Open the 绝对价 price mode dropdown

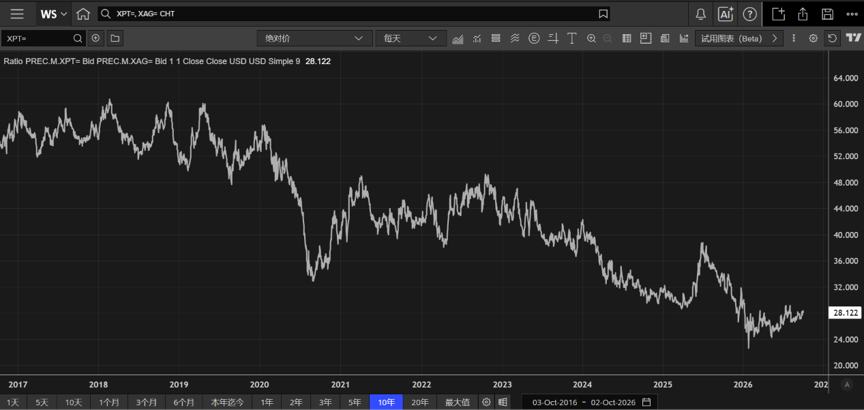[314, 38]
